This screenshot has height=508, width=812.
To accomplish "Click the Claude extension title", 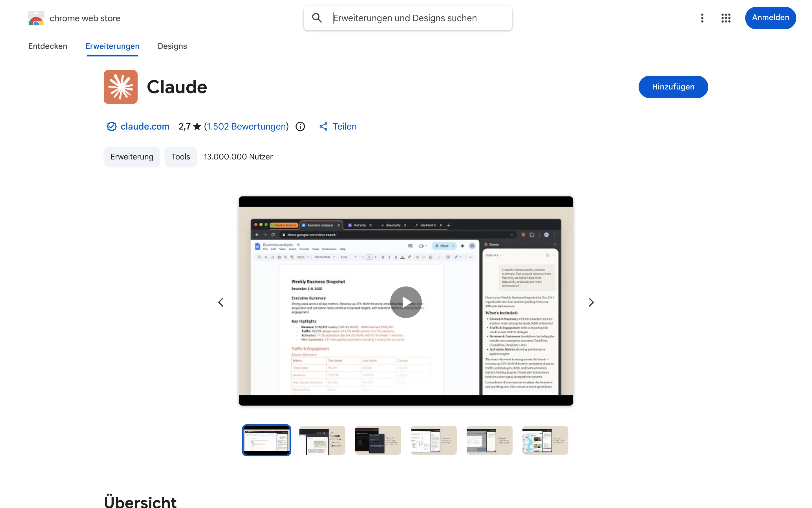I will (x=177, y=87).
